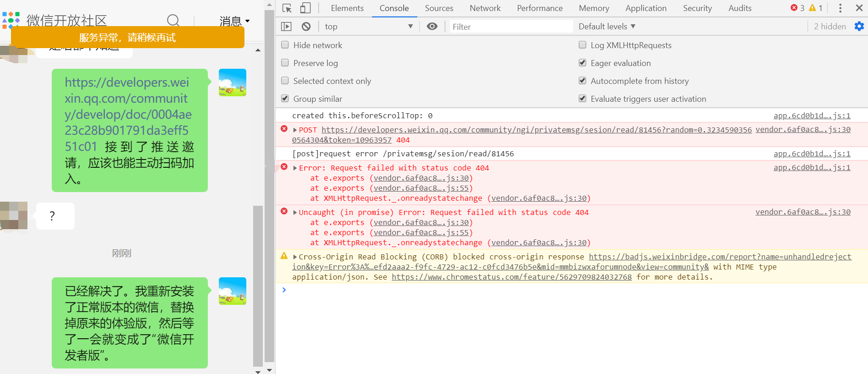868x374 pixels.
Task: Click the inspect element picker icon
Action: [x=287, y=8]
